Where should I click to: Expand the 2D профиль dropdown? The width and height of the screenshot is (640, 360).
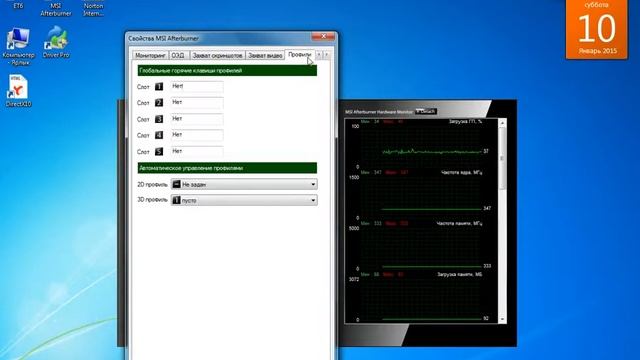[x=244, y=184]
